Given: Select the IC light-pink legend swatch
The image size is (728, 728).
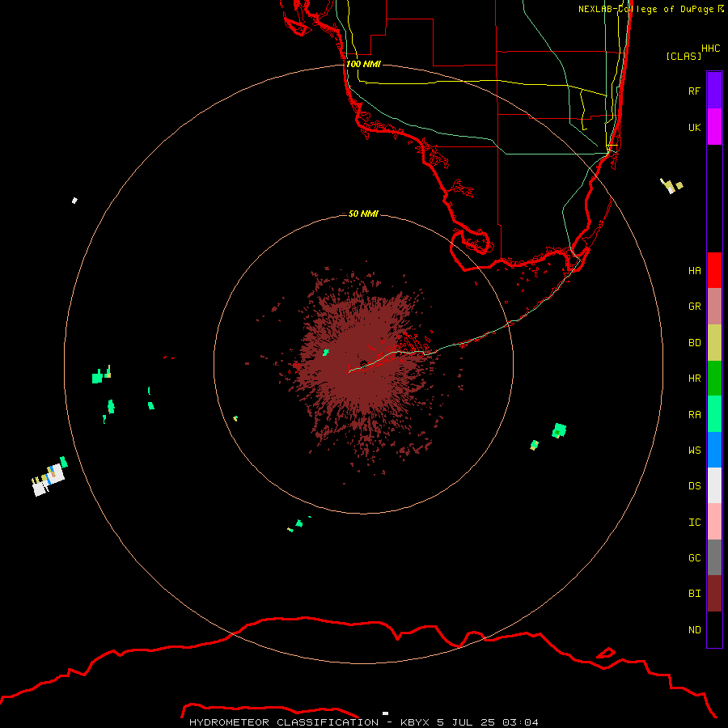Looking at the screenshot, I should point(714,522).
